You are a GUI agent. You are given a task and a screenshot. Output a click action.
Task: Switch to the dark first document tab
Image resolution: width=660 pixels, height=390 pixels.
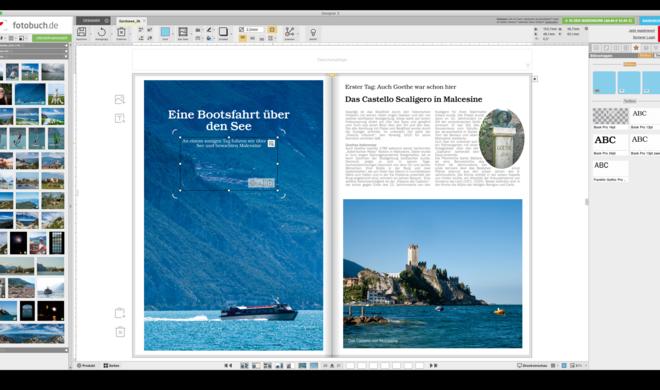pos(93,21)
